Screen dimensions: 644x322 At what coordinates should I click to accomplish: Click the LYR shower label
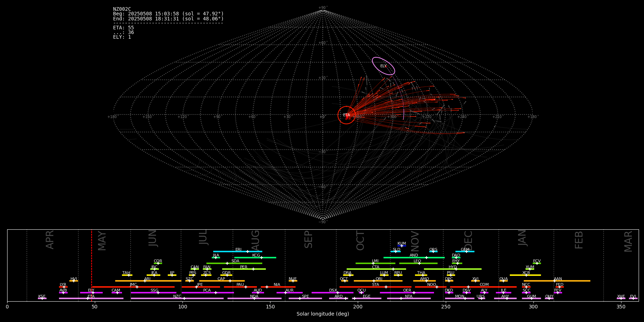[x=63, y=285]
